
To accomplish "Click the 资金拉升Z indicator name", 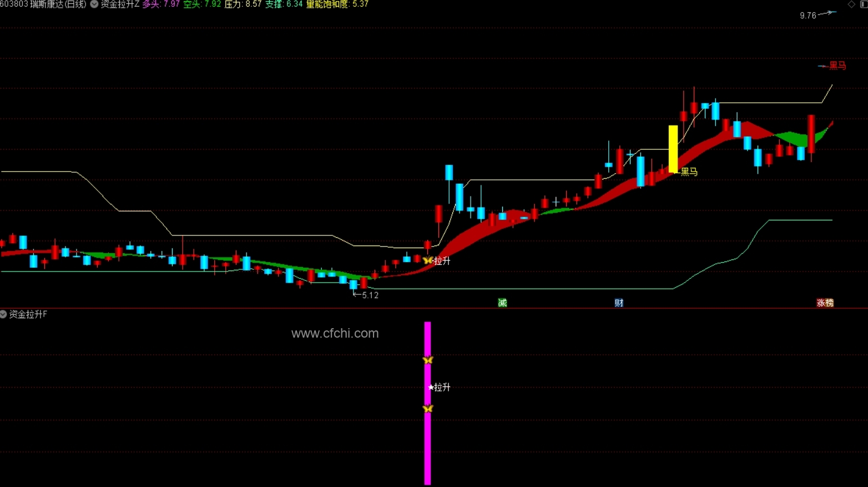I will 120,4.
